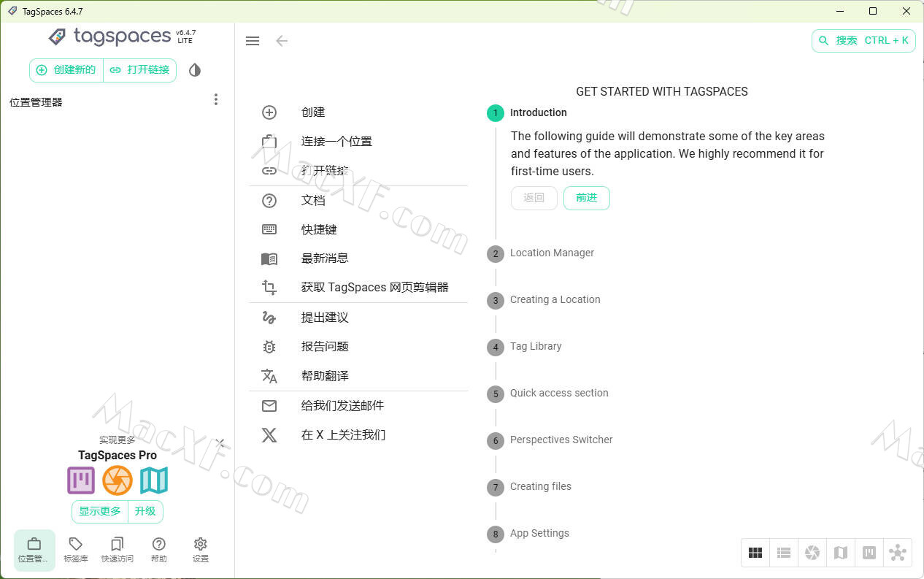This screenshot has height=579, width=924.
Task: Select the list perspective icon at bottom right
Action: (784, 553)
